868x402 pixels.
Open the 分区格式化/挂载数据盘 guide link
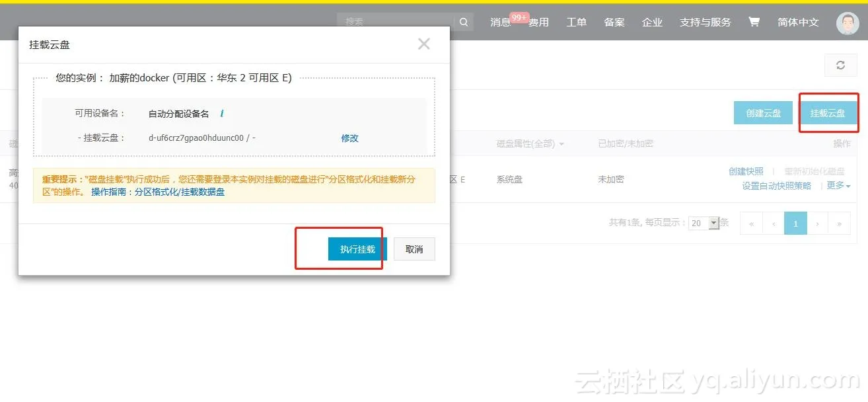(180, 192)
